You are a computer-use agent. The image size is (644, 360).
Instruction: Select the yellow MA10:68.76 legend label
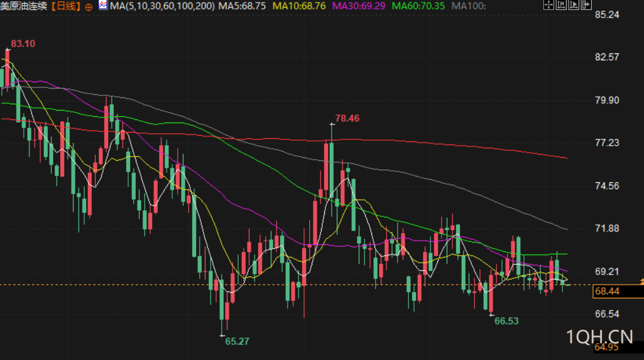299,6
